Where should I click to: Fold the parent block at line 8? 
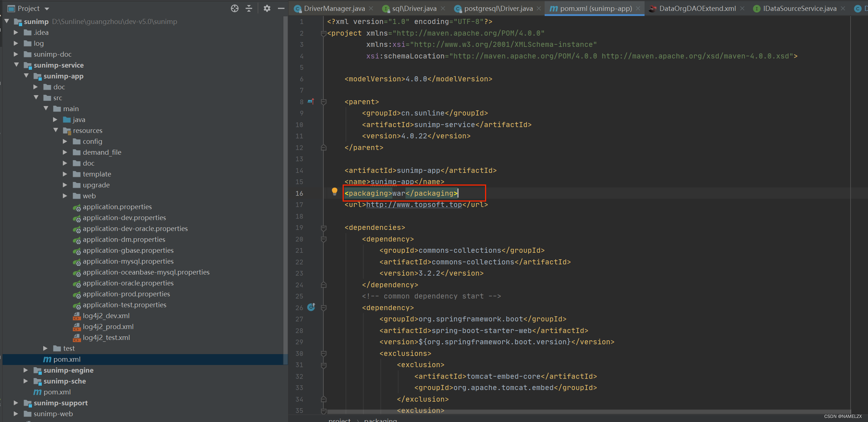tap(323, 102)
